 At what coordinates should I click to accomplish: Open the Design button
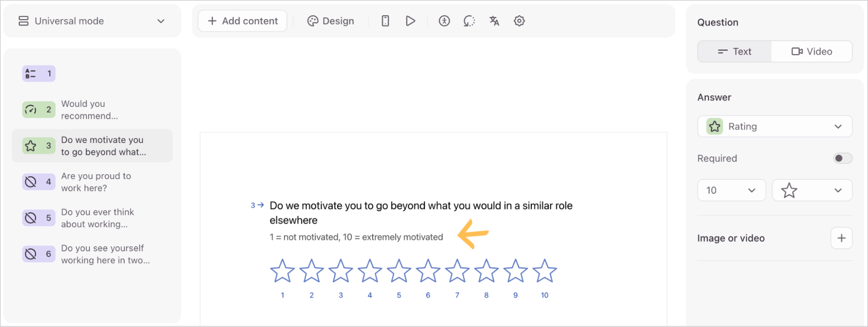pyautogui.click(x=330, y=21)
